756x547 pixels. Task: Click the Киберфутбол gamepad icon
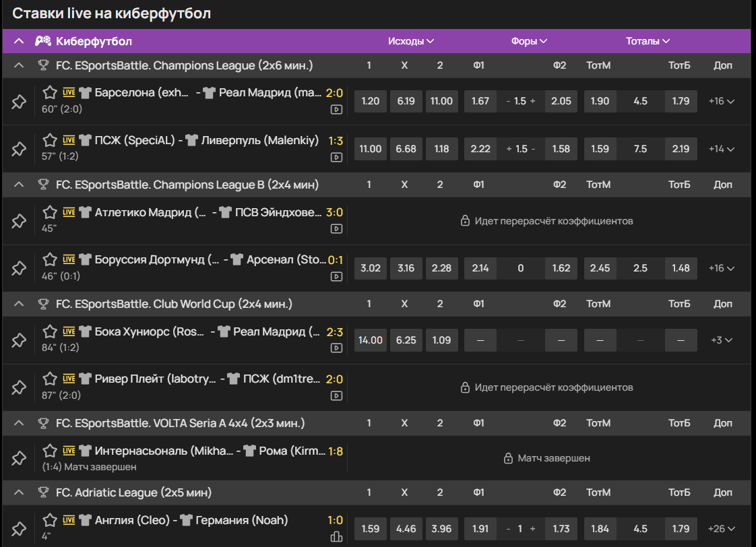pos(43,41)
